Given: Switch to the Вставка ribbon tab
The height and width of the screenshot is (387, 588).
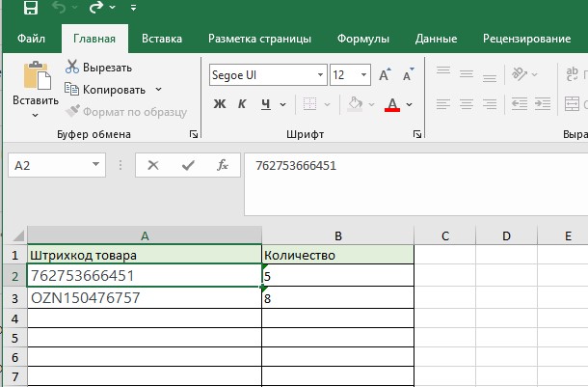Looking at the screenshot, I should click(x=162, y=40).
